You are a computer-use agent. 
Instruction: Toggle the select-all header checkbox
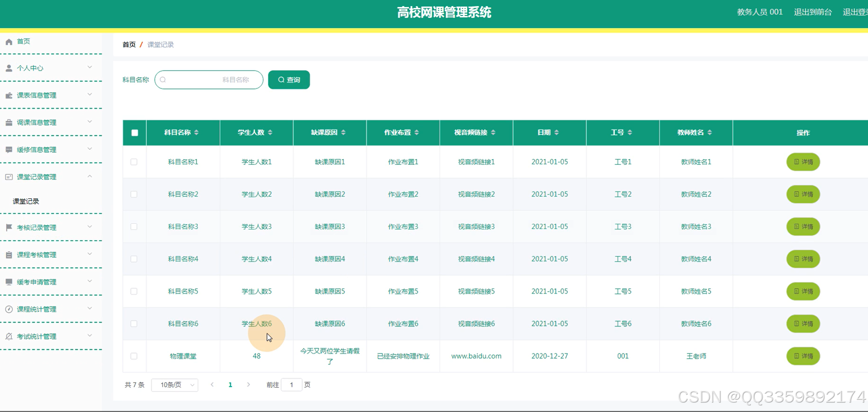135,132
